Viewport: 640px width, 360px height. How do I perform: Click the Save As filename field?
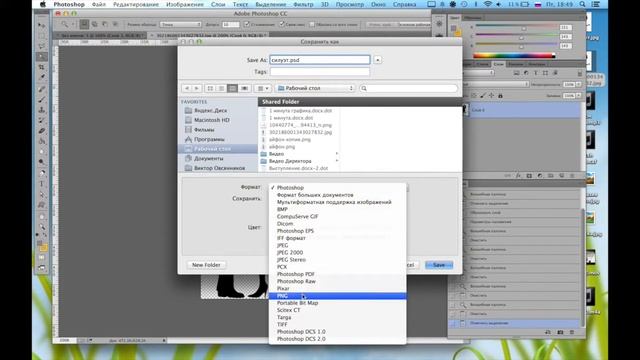(x=320, y=60)
